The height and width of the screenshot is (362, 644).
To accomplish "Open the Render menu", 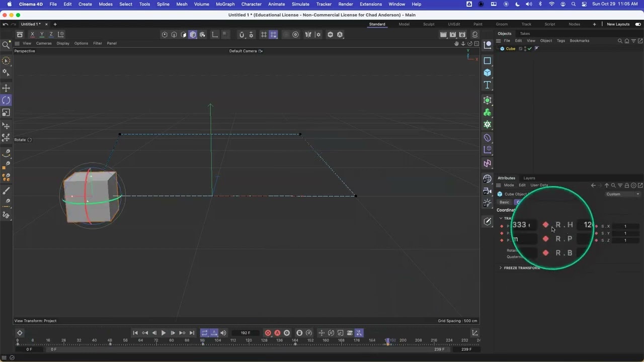I will tap(346, 4).
